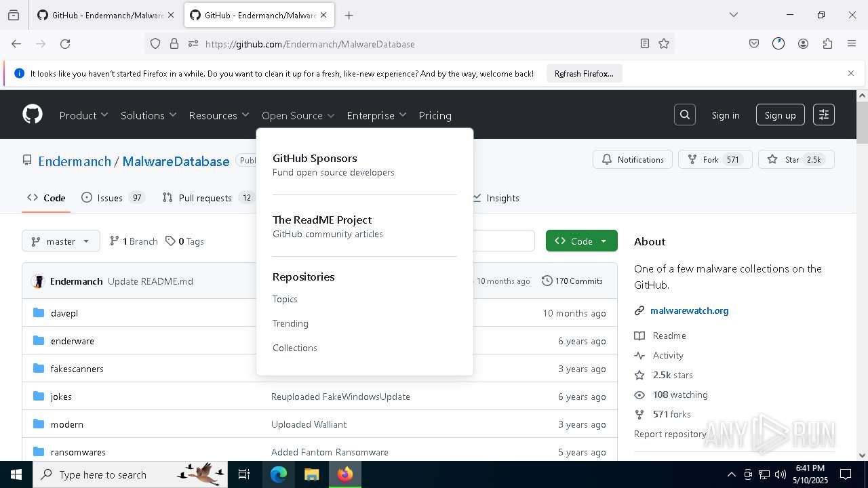Click the Pricing link
Viewport: 868px width, 488px height.
(435, 115)
